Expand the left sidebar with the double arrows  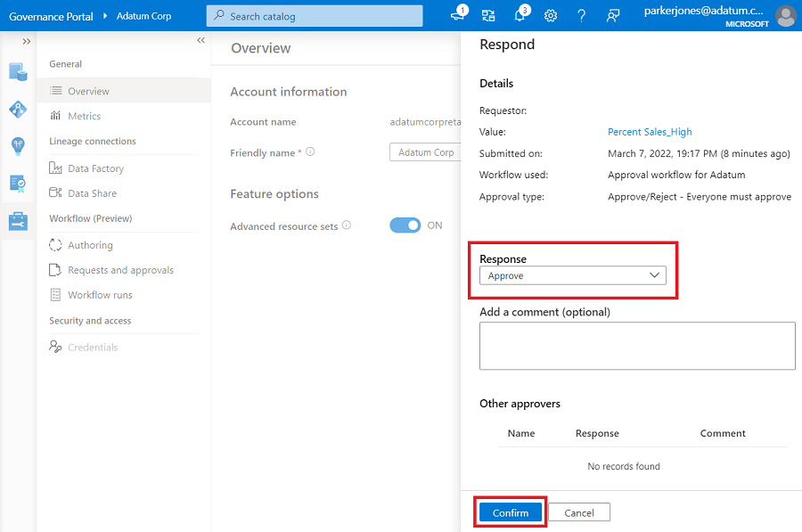[26, 39]
